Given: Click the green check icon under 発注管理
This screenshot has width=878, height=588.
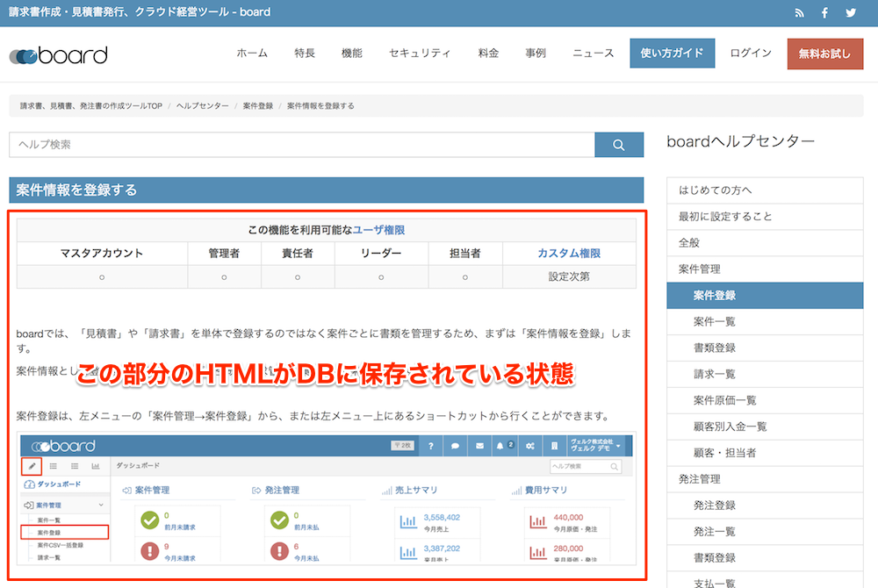Looking at the screenshot, I should pyautogui.click(x=279, y=520).
